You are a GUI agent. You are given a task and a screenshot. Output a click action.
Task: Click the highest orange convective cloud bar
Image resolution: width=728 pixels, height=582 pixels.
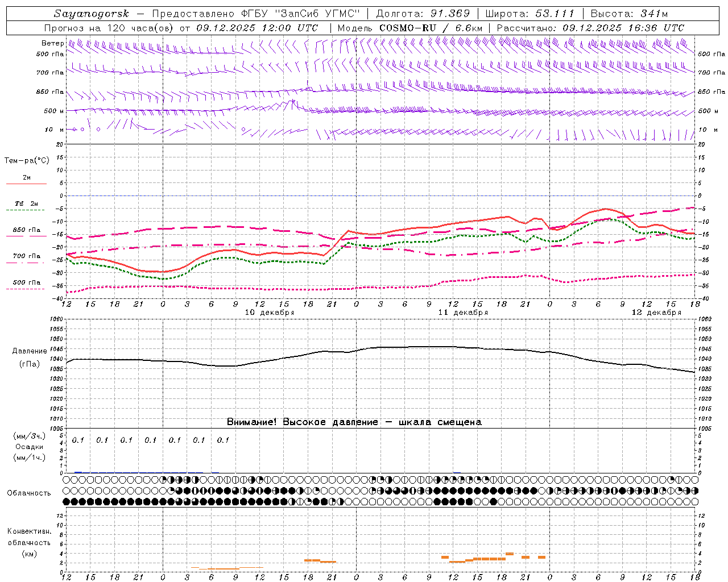[x=510, y=554]
